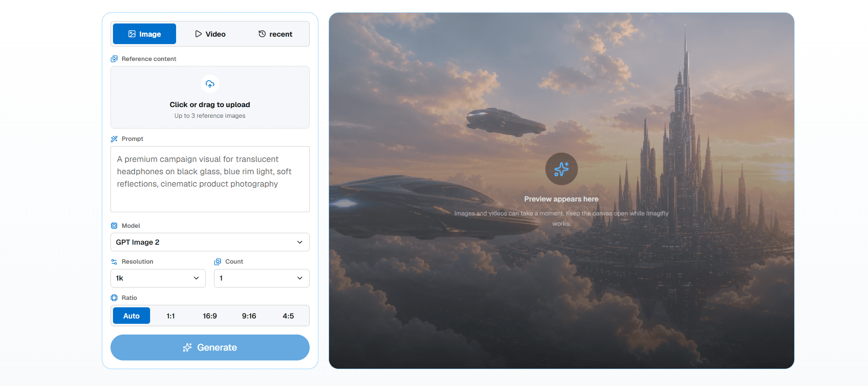Click the Count label icon
Screen dimensions: 868x386
tap(218, 262)
